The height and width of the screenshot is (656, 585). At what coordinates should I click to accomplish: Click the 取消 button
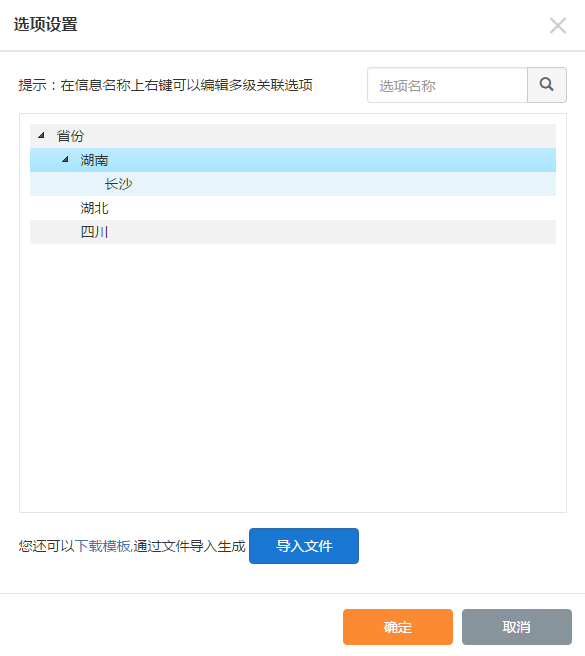[x=517, y=627]
